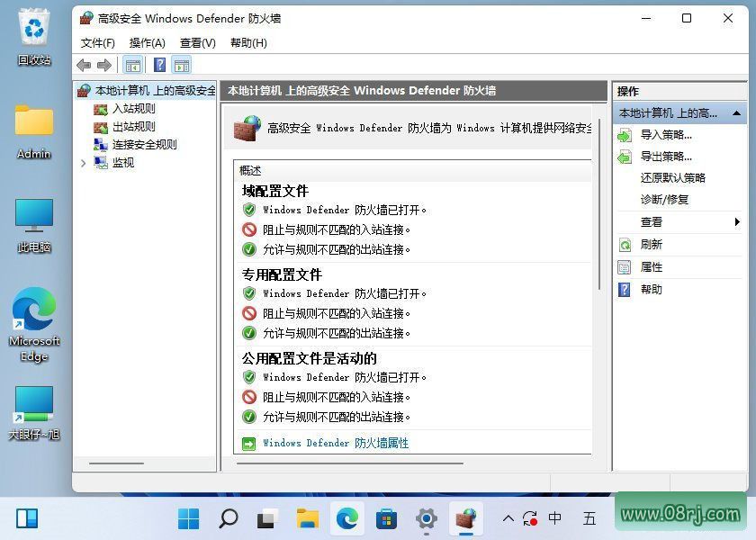
Task: Collapse the 本地计算机 actions section arrow
Action: (736, 113)
